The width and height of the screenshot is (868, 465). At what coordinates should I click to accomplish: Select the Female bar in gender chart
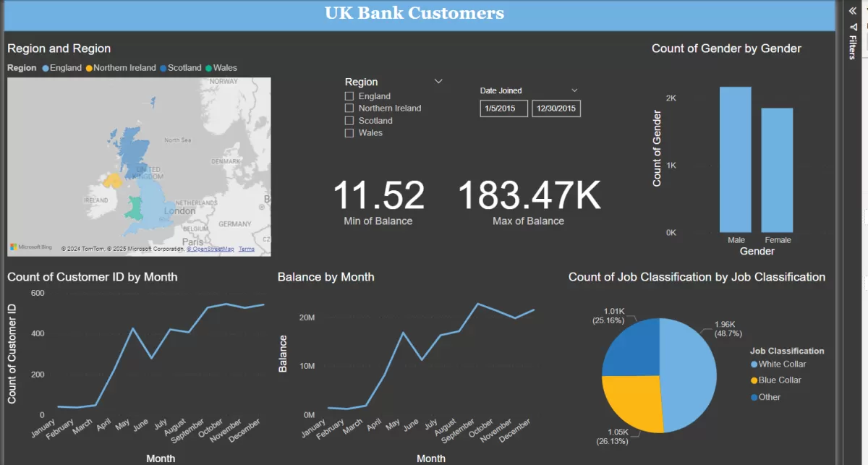click(777, 171)
